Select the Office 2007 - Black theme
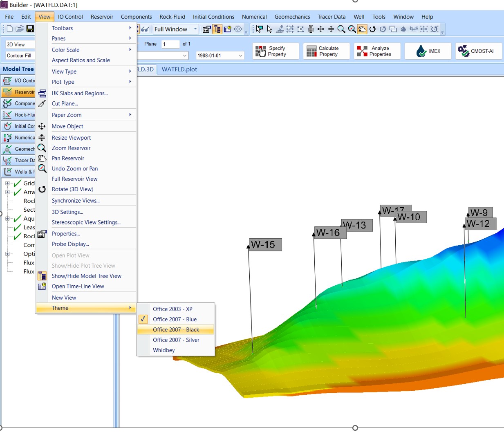This screenshot has height=432, width=504. point(176,330)
